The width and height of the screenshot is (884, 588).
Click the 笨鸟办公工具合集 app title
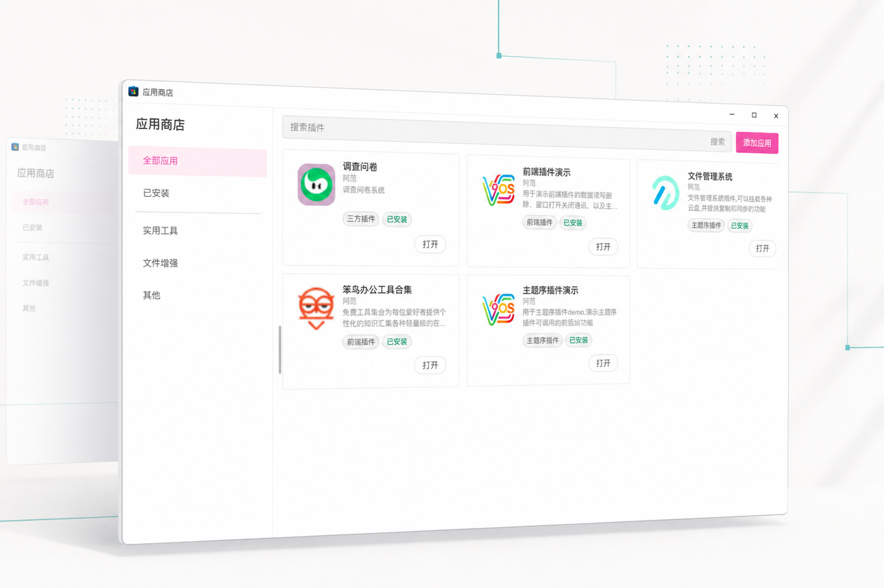377,290
